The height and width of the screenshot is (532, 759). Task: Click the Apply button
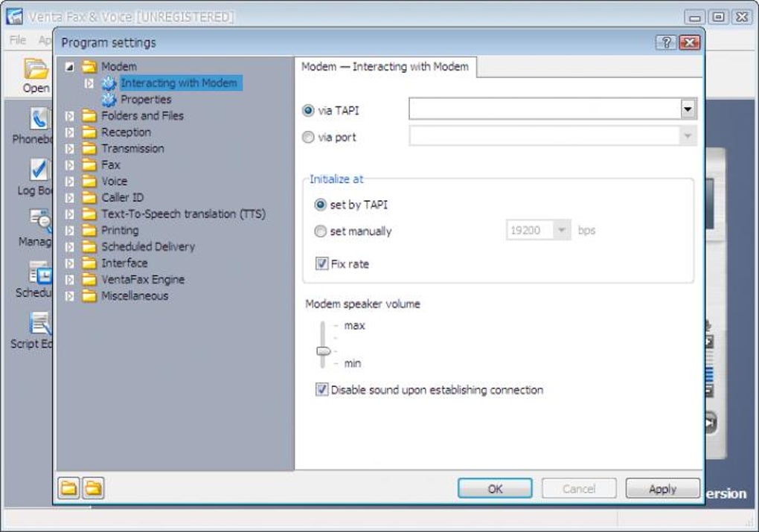click(x=663, y=488)
